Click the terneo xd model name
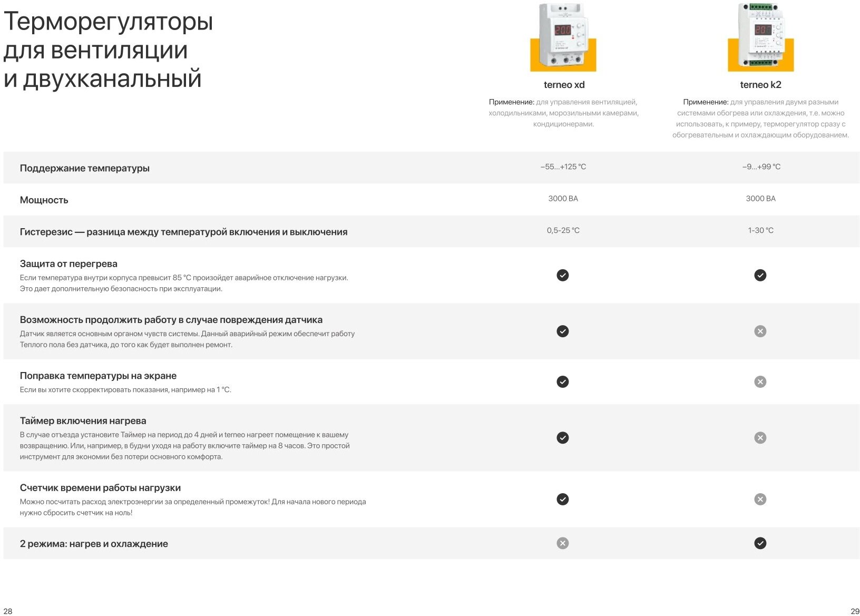The image size is (860, 616). point(564,85)
